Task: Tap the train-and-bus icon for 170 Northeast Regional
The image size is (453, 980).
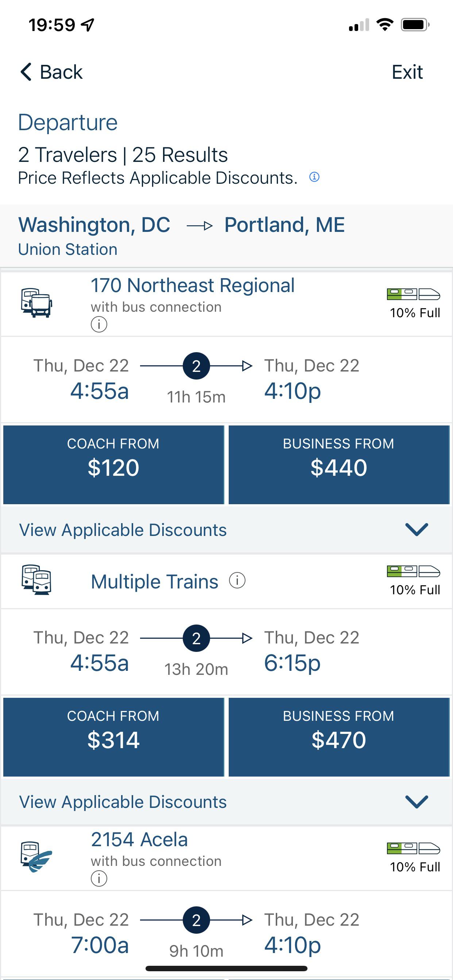Action: [36, 303]
